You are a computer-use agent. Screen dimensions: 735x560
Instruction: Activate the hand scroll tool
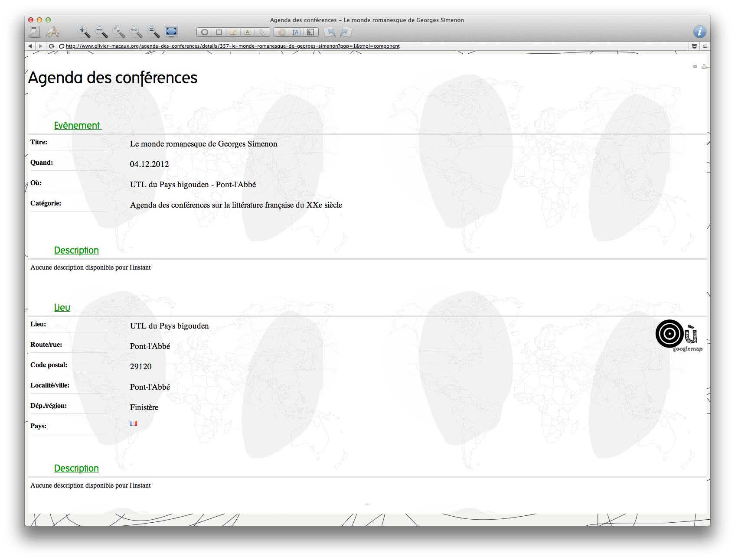pos(282,32)
